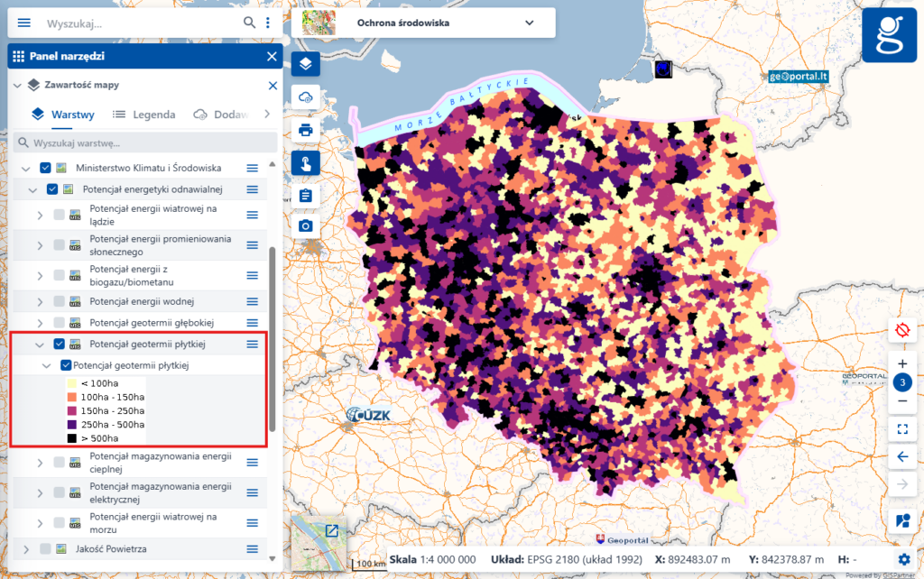Open the hamburger menu next to search
The image size is (924, 579).
click(x=23, y=23)
